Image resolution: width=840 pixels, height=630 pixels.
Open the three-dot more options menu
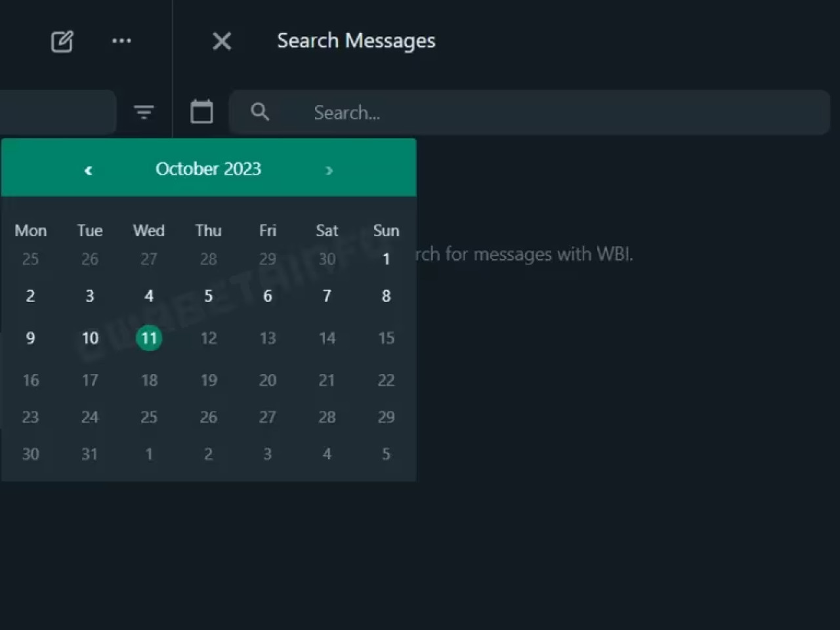121,41
